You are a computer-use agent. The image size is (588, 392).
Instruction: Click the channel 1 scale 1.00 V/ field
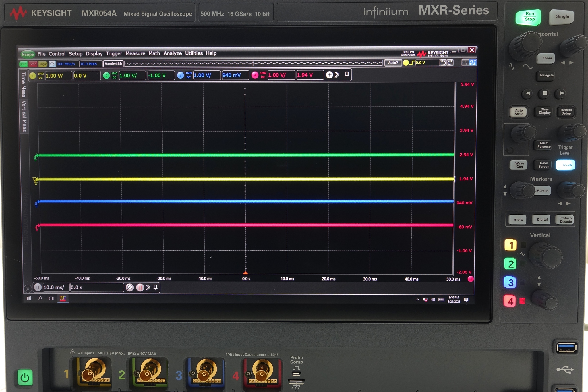58,76
